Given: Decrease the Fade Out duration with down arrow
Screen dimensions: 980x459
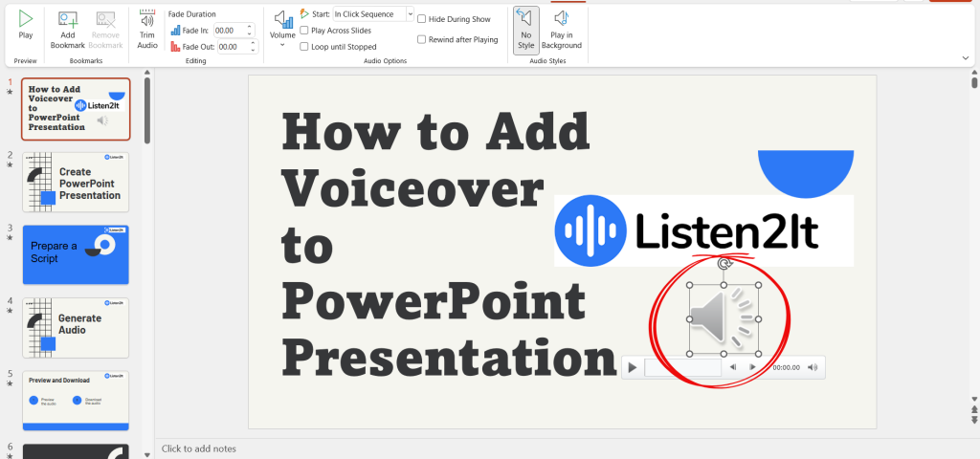Looking at the screenshot, I should point(254,50).
